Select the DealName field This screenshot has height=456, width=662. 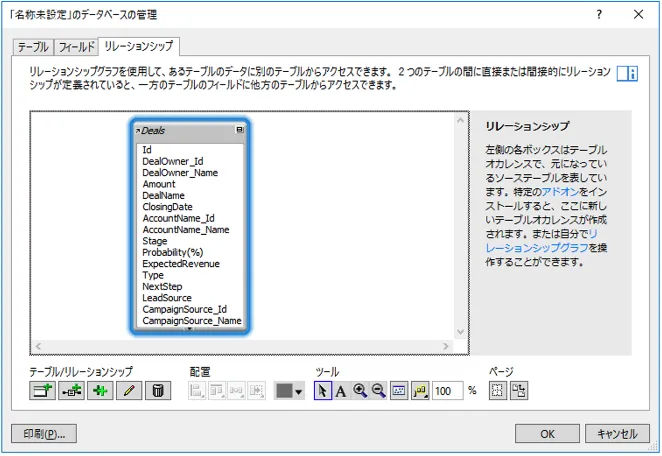click(163, 195)
